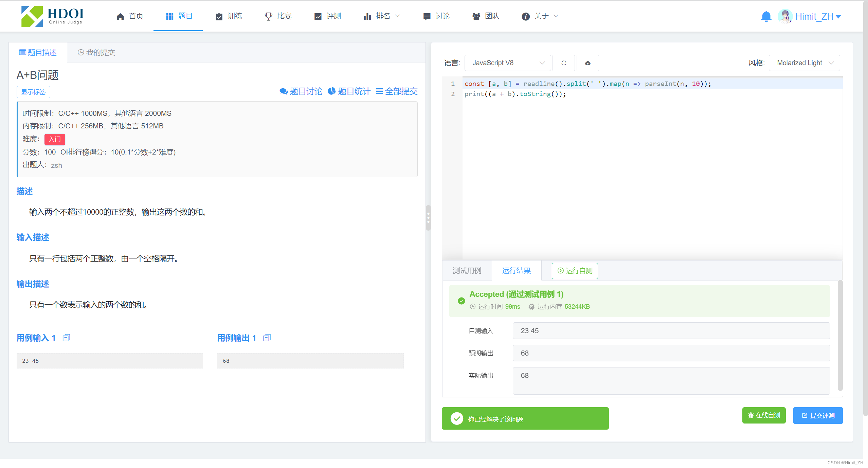Switch to the 测试用例 tab
The image size is (868, 468).
[467, 271]
